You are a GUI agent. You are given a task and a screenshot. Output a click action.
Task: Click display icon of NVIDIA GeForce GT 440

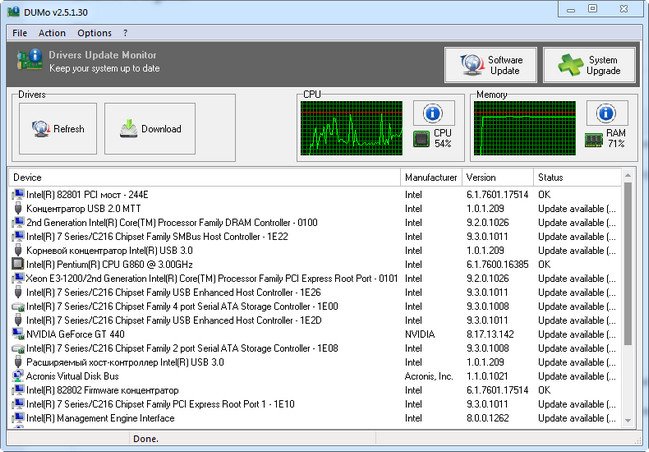point(18,334)
